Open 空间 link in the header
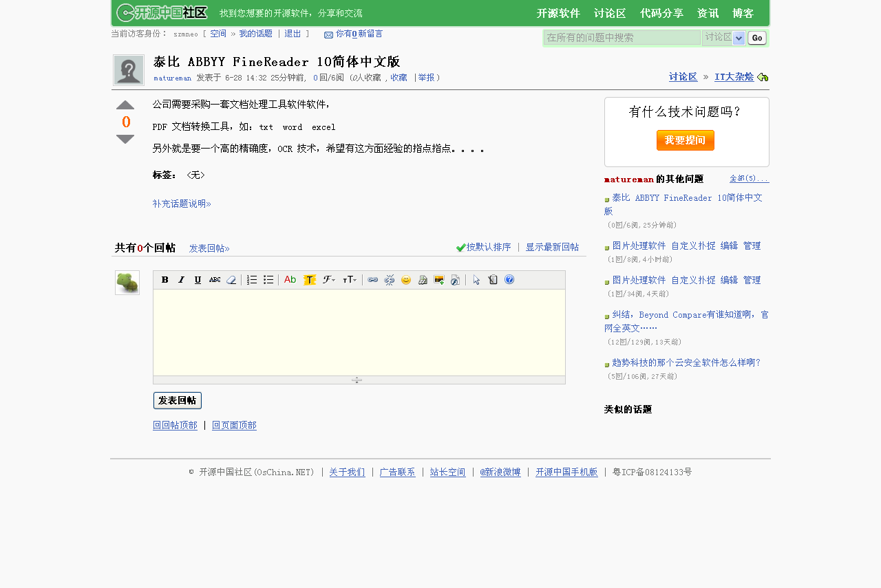This screenshot has width=881, height=588. pyautogui.click(x=218, y=34)
